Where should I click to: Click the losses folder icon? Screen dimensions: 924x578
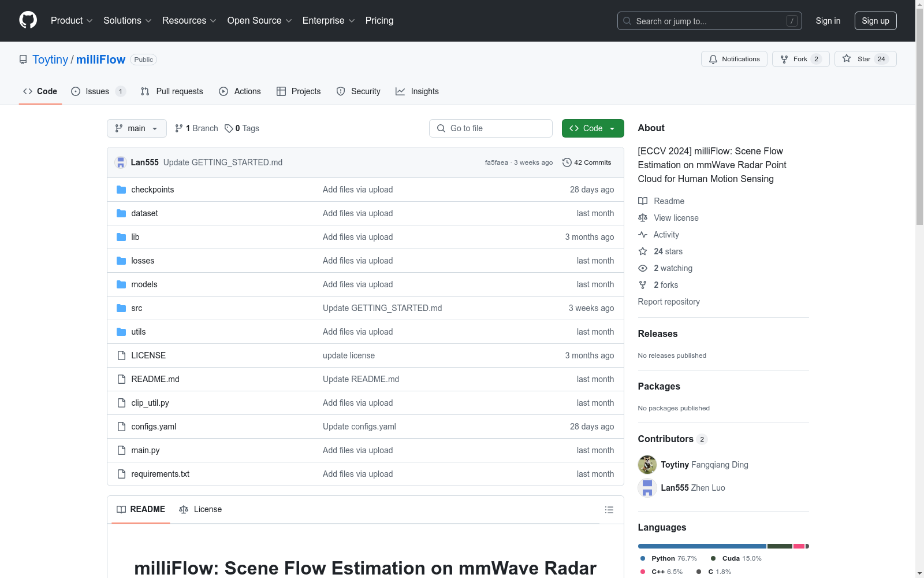121,261
